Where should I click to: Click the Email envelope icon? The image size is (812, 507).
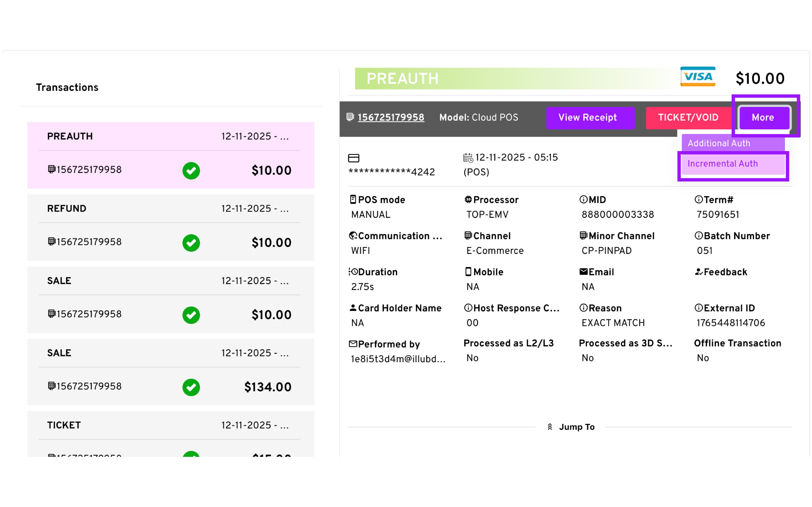[583, 272]
